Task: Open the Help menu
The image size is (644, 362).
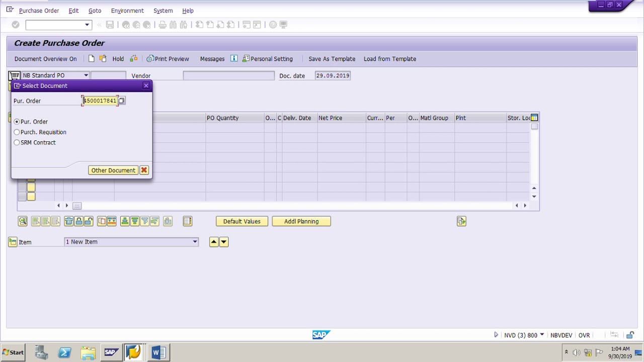Action: 188,11
